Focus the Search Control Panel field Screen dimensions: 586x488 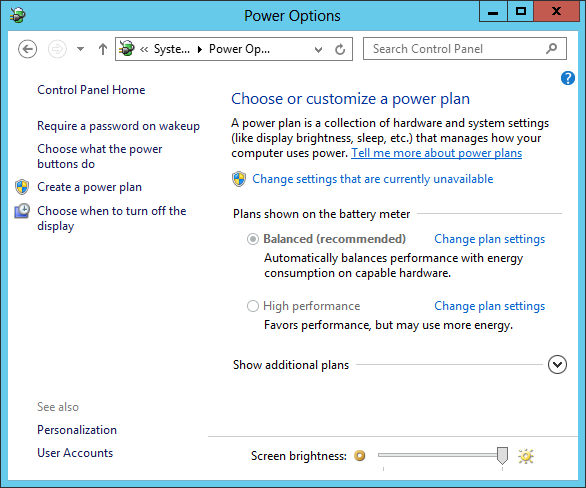click(465, 49)
